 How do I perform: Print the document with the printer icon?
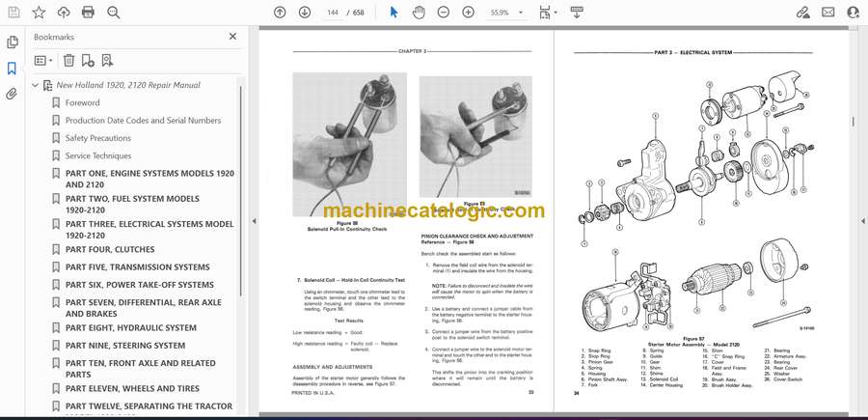(x=88, y=13)
